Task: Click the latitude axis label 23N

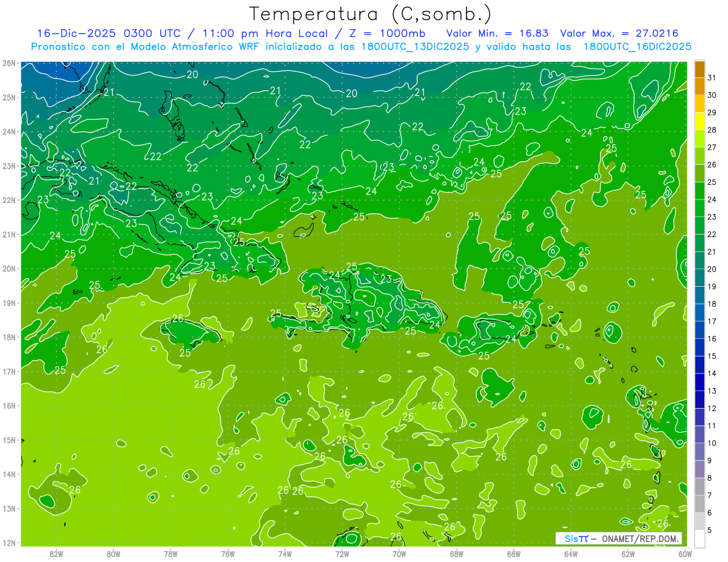Action: pyautogui.click(x=9, y=166)
